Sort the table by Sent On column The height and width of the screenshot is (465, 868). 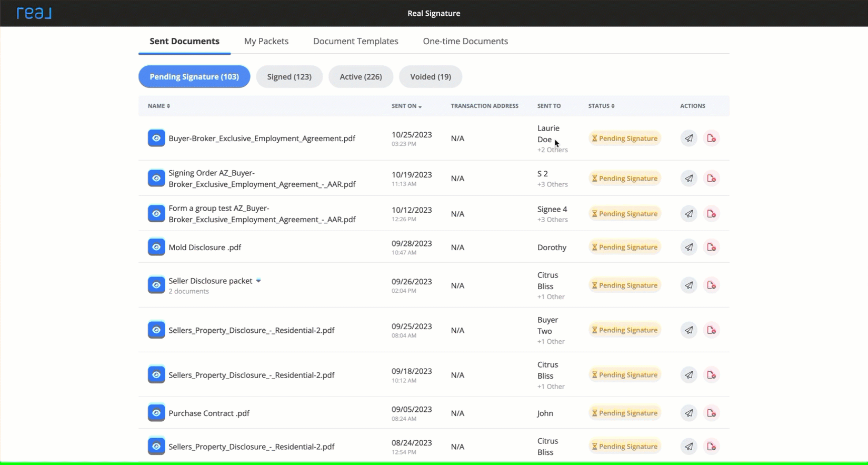(x=406, y=106)
